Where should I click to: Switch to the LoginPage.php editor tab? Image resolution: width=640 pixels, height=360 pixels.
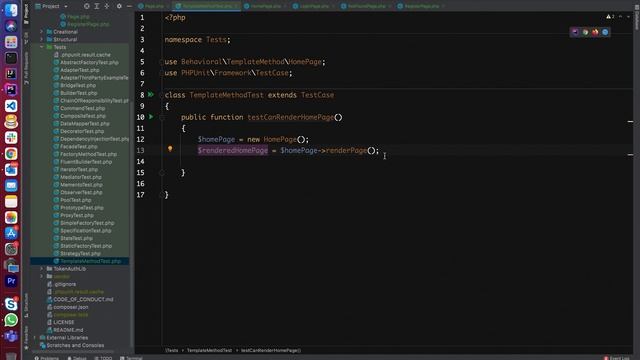click(x=314, y=6)
